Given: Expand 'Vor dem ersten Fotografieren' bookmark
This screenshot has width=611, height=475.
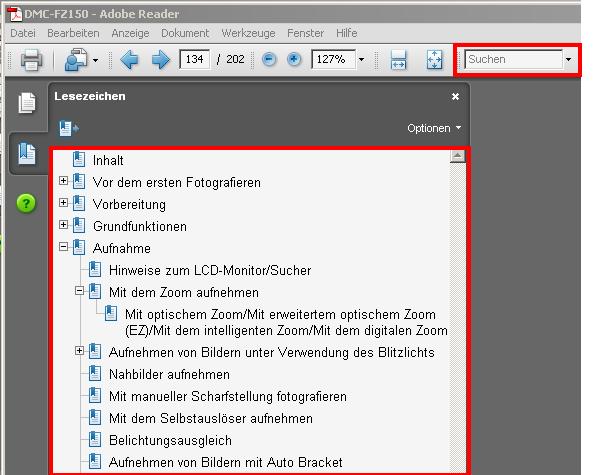Looking at the screenshot, I should [x=63, y=180].
